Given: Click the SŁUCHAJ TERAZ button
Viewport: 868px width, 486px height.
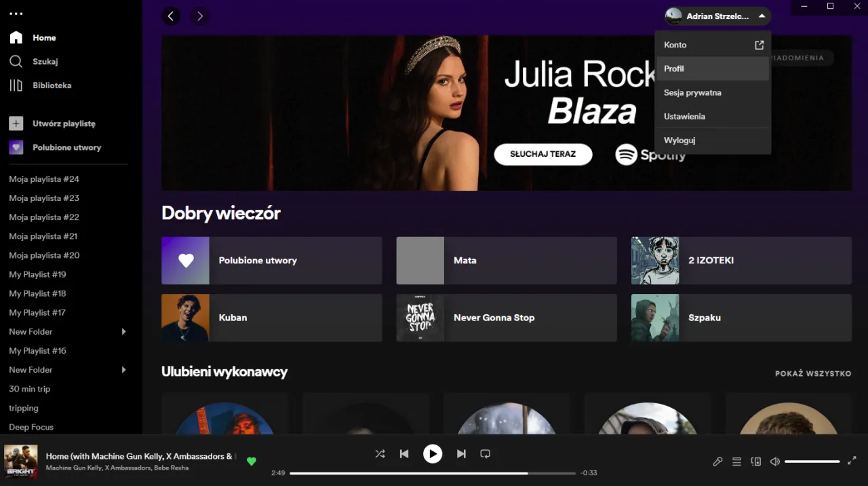Looking at the screenshot, I should coord(543,154).
